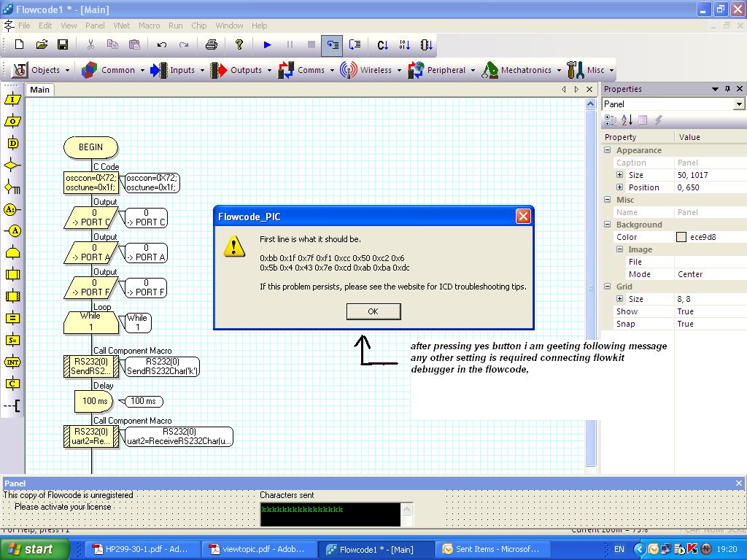
Task: Switch to the Main flowchart tab
Action: pyautogui.click(x=39, y=90)
